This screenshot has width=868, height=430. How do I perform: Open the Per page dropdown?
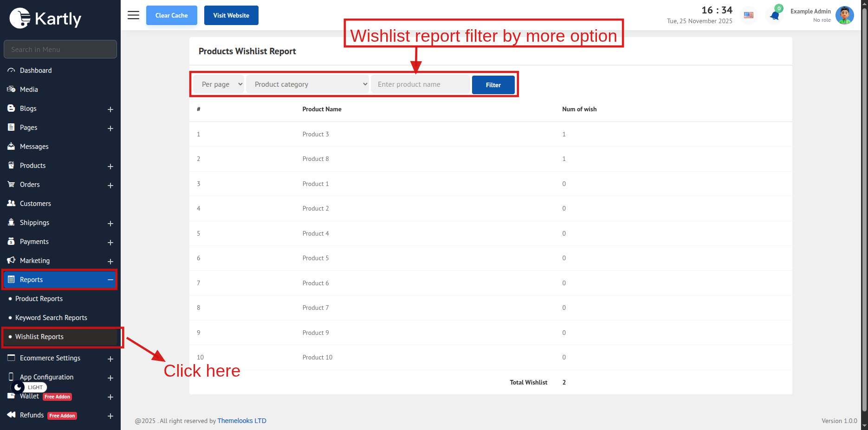[x=218, y=84]
